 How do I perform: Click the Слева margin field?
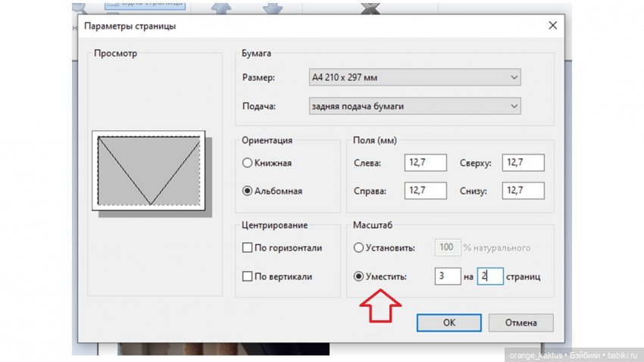click(x=425, y=163)
